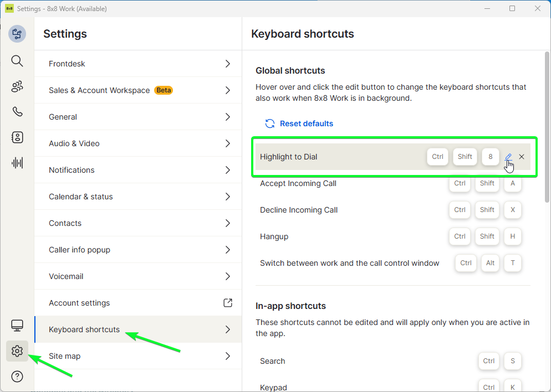
Task: Open the contacts directory sidebar icon
Action: pyautogui.click(x=17, y=137)
